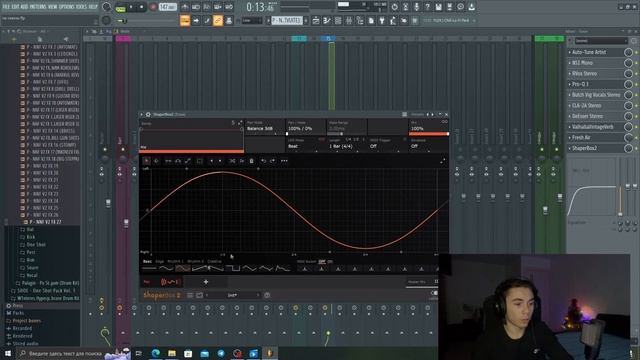The image size is (640, 360).
Task: Click the tempo field showing 147
Action: (x=167, y=7)
